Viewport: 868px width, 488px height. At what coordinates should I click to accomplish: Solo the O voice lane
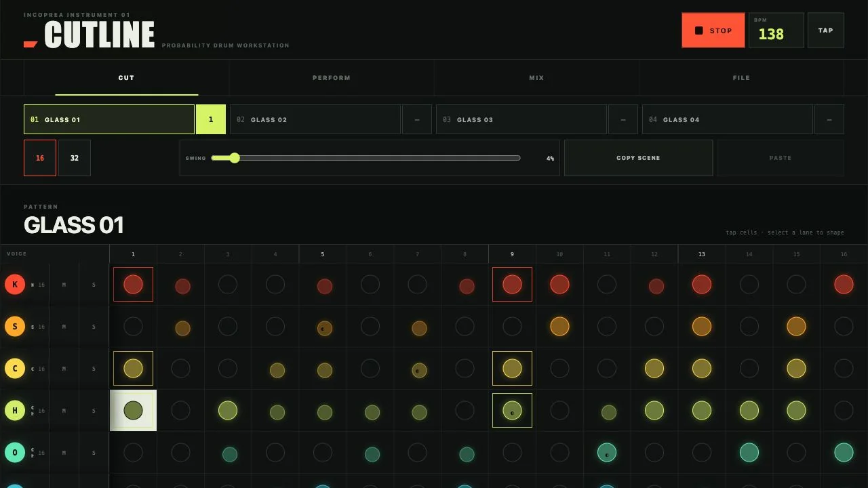tap(94, 453)
